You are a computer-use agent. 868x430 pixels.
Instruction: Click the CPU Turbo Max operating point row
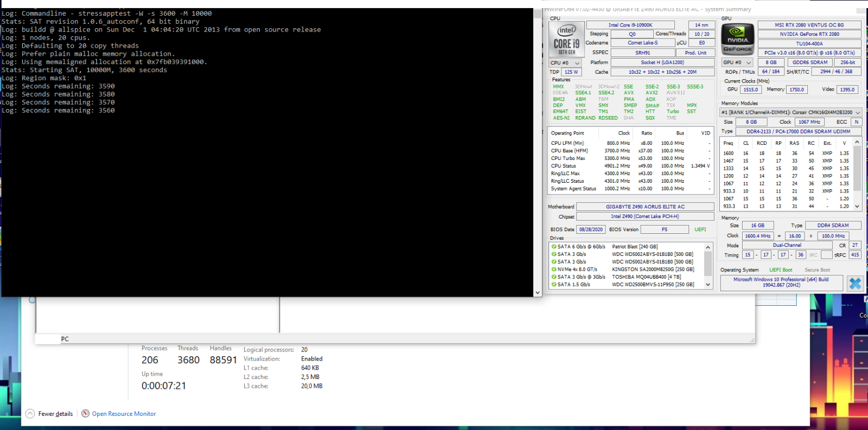[630, 158]
